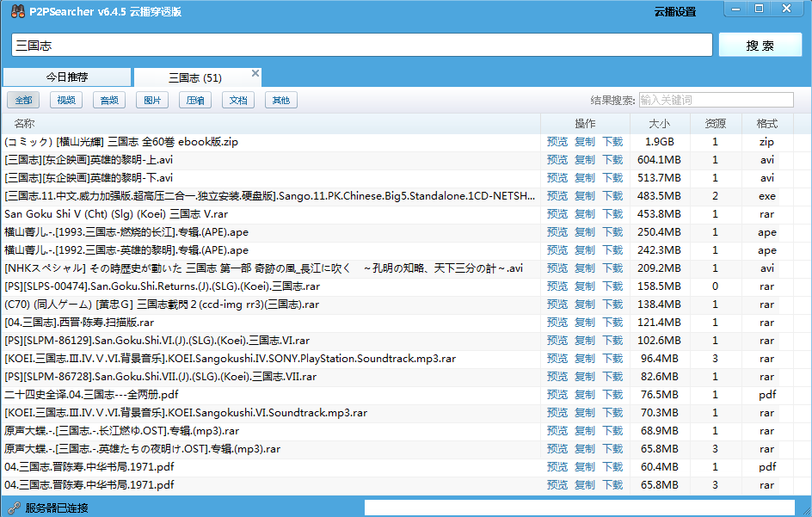
Task: Click the main search box containing 三国志
Action: [x=361, y=45]
